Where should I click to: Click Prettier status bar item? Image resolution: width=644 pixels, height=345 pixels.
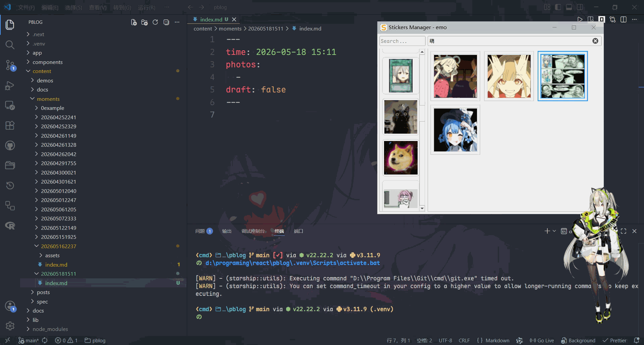pos(614,340)
